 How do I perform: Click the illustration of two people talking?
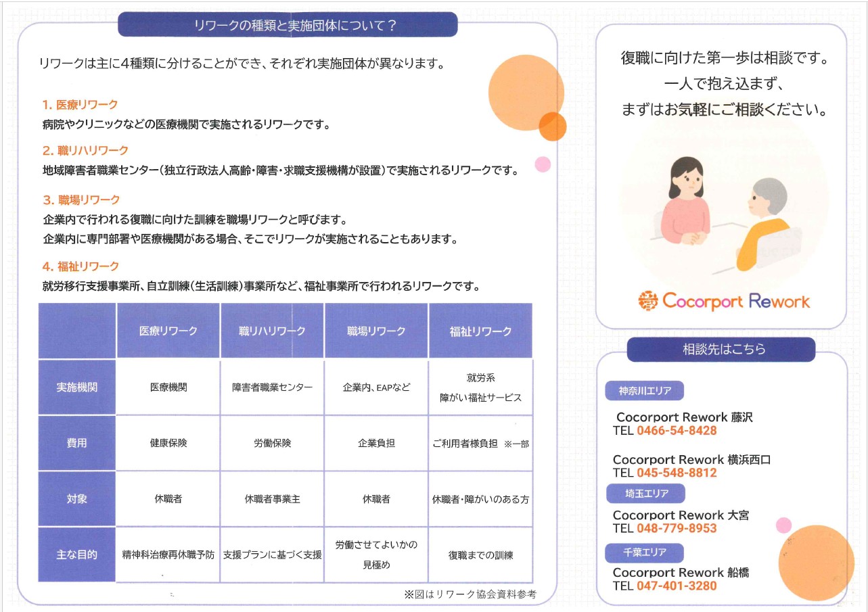click(725, 214)
